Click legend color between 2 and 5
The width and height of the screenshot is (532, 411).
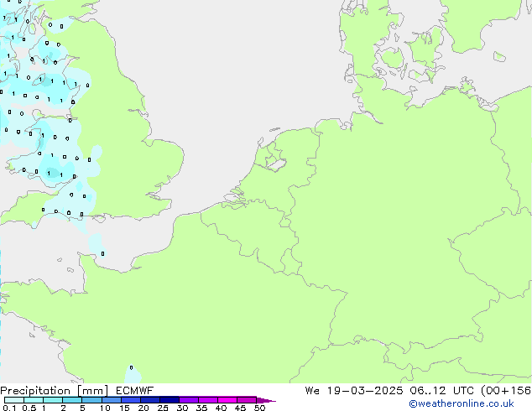pyautogui.click(x=72, y=400)
